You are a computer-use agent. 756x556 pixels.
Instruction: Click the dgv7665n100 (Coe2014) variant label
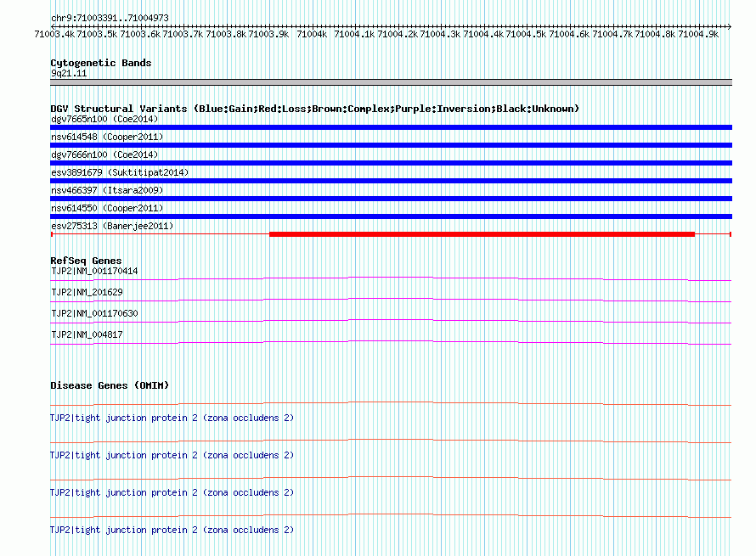pyautogui.click(x=104, y=119)
